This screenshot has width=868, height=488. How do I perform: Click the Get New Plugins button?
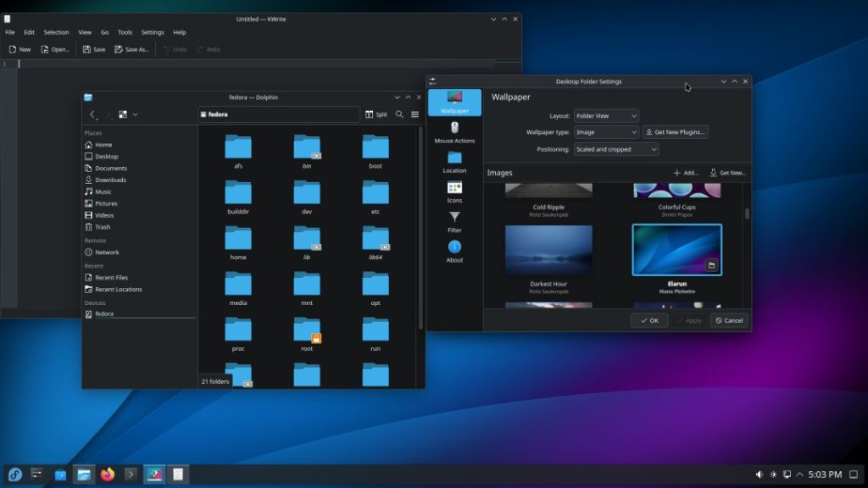click(x=675, y=132)
